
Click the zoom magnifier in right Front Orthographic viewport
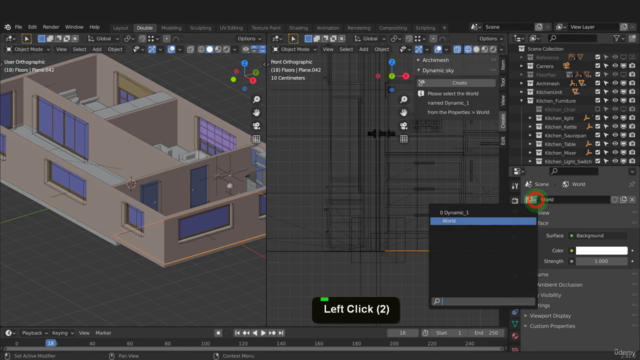pyautogui.click(x=404, y=100)
